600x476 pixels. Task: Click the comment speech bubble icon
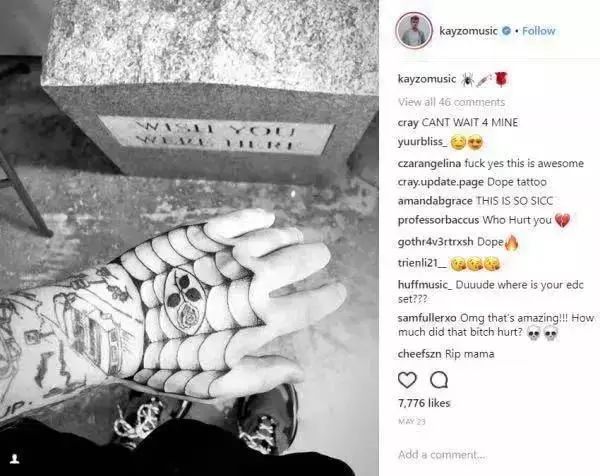point(439,380)
